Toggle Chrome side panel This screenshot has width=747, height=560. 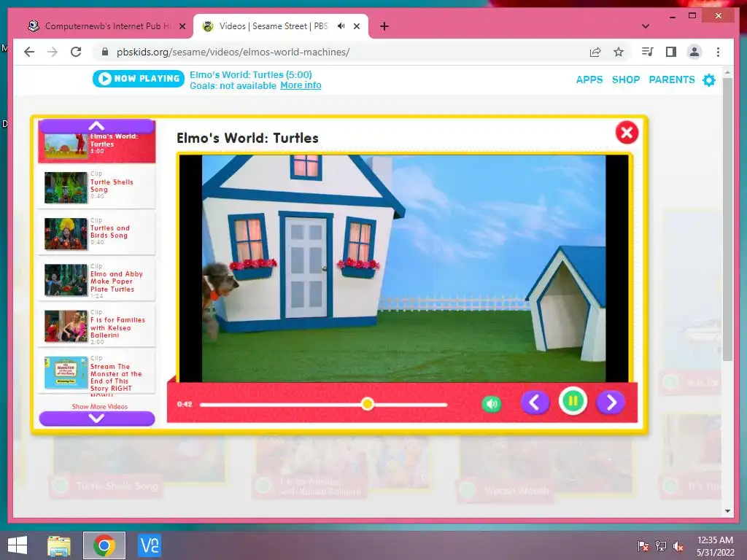coord(671,52)
